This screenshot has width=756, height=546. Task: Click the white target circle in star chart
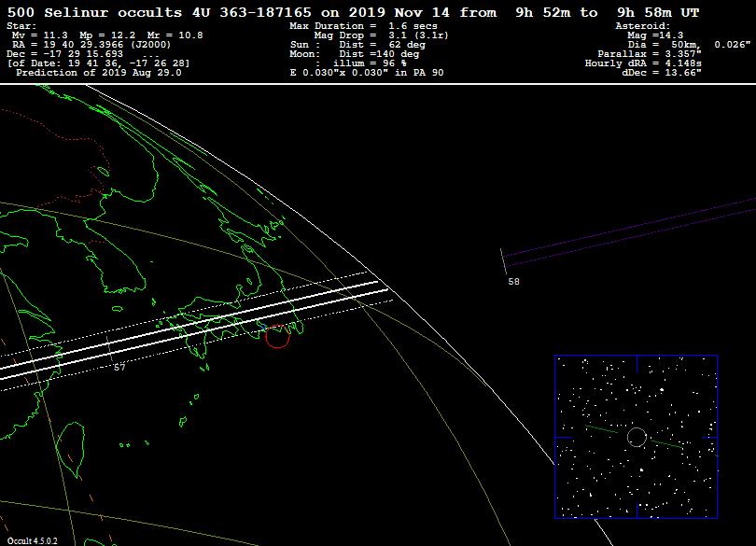(x=637, y=437)
